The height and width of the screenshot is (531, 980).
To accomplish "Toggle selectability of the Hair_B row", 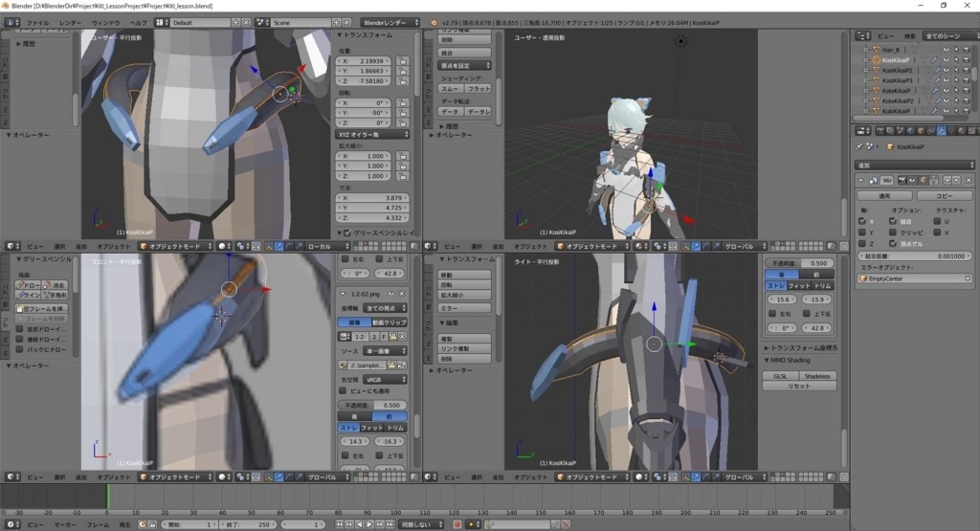I will (956, 50).
